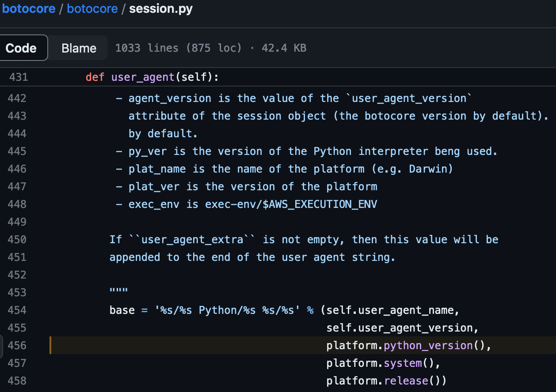Click 'platform.python_version()' call

point(406,345)
